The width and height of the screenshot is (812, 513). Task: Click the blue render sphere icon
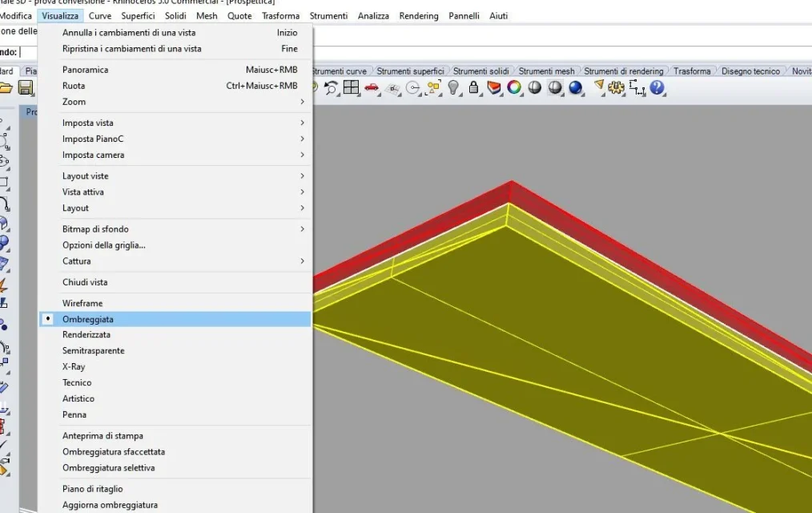tap(575, 87)
